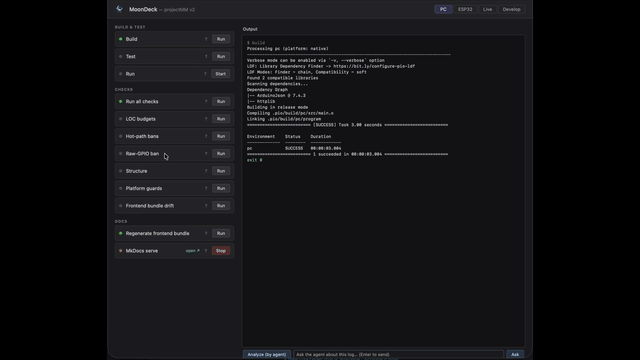This screenshot has height=360, width=640.
Task: Click the Ask button
Action: pos(515,354)
